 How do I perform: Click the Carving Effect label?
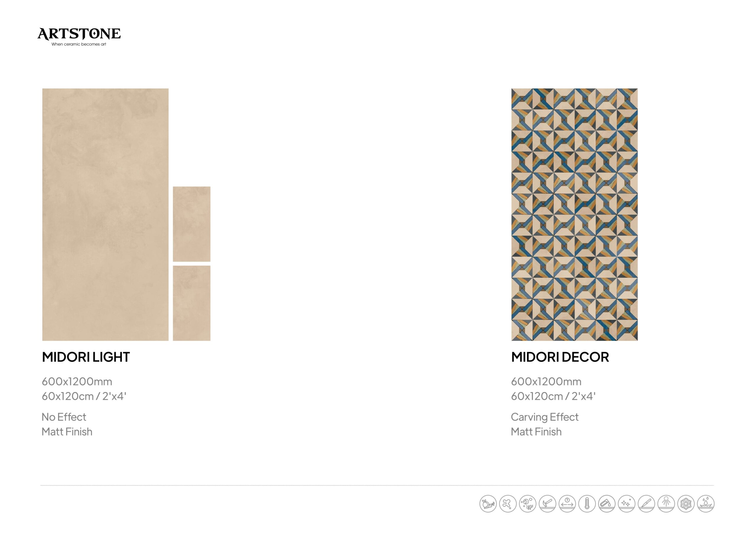click(545, 417)
